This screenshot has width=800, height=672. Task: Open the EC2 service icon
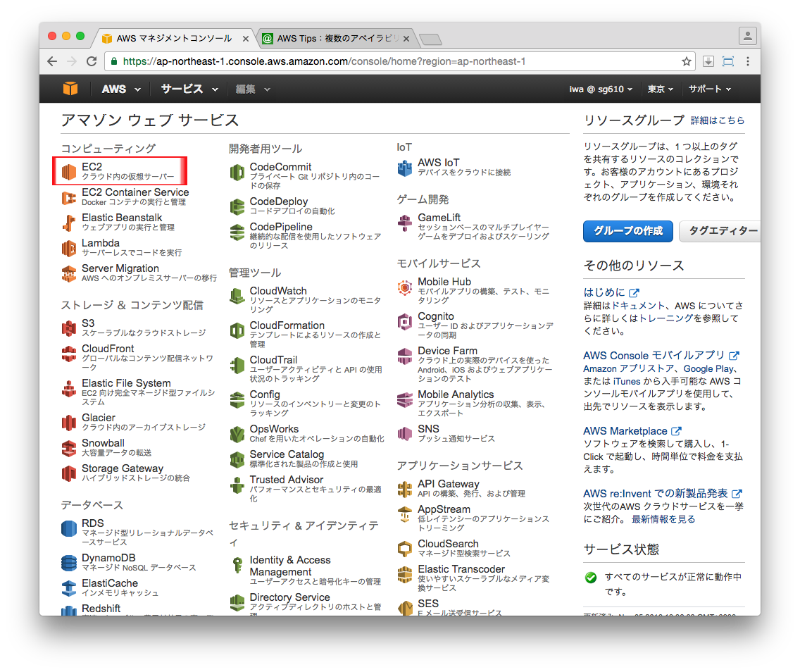click(x=69, y=172)
